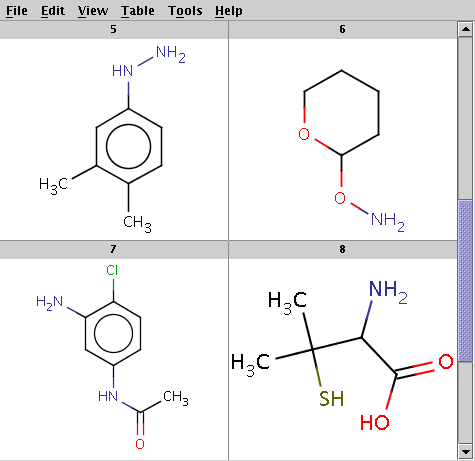Select the structure with SH group in cell 8
This screenshot has height=461, width=475.
(x=342, y=356)
